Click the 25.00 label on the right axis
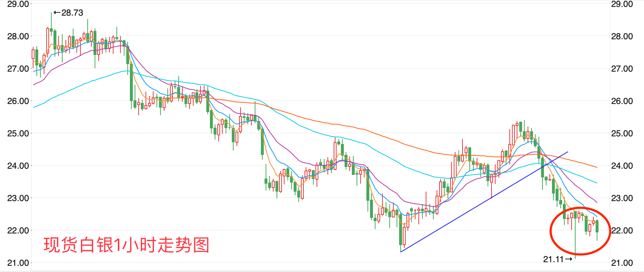The height and width of the screenshot is (272, 644). pyautogui.click(x=622, y=133)
